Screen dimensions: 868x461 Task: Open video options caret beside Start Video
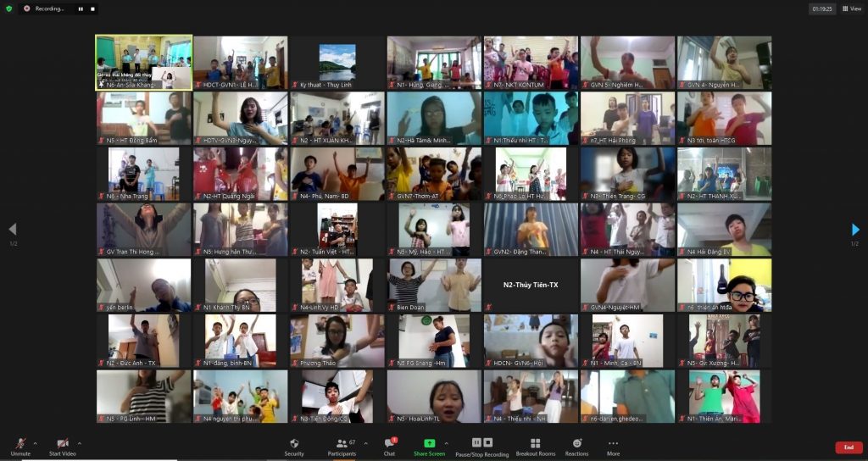[79, 443]
